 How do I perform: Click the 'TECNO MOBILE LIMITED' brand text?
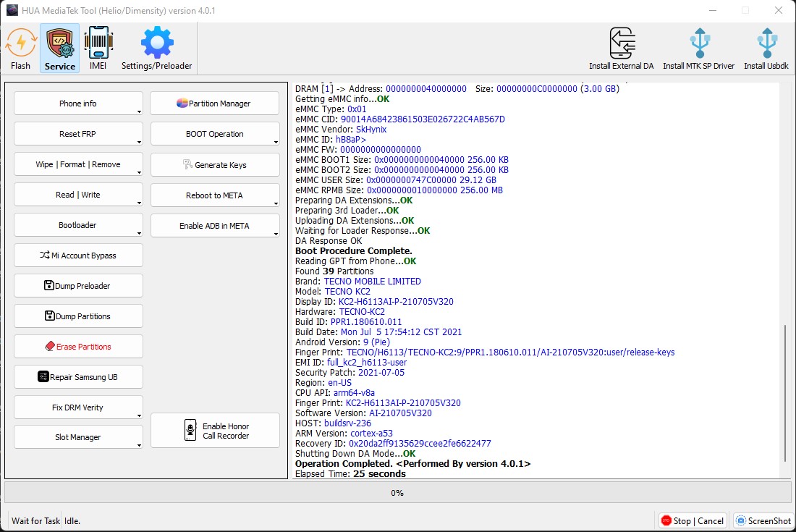click(373, 282)
